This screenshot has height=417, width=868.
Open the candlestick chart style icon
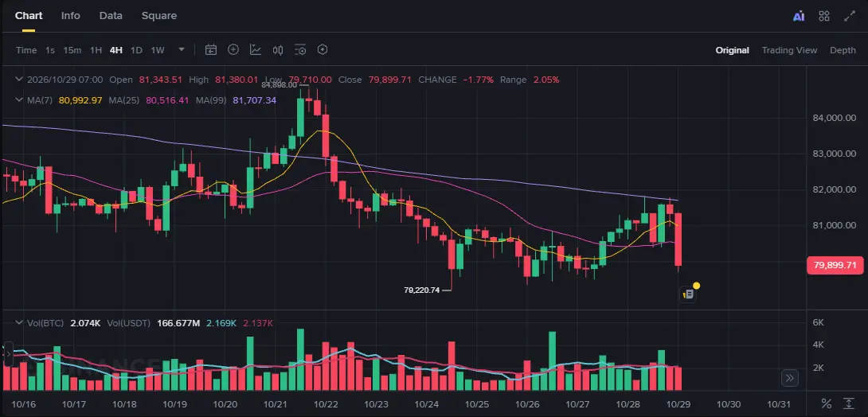click(278, 50)
